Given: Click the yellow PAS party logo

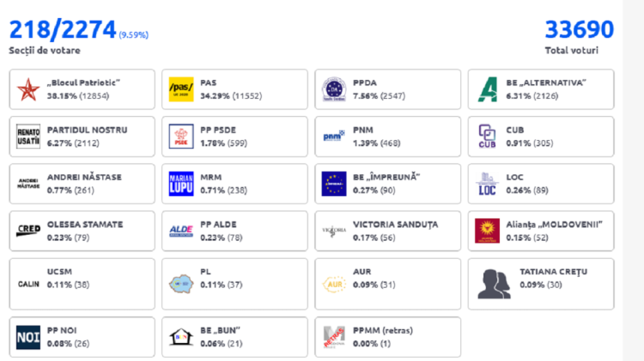Looking at the screenshot, I should point(180,89).
